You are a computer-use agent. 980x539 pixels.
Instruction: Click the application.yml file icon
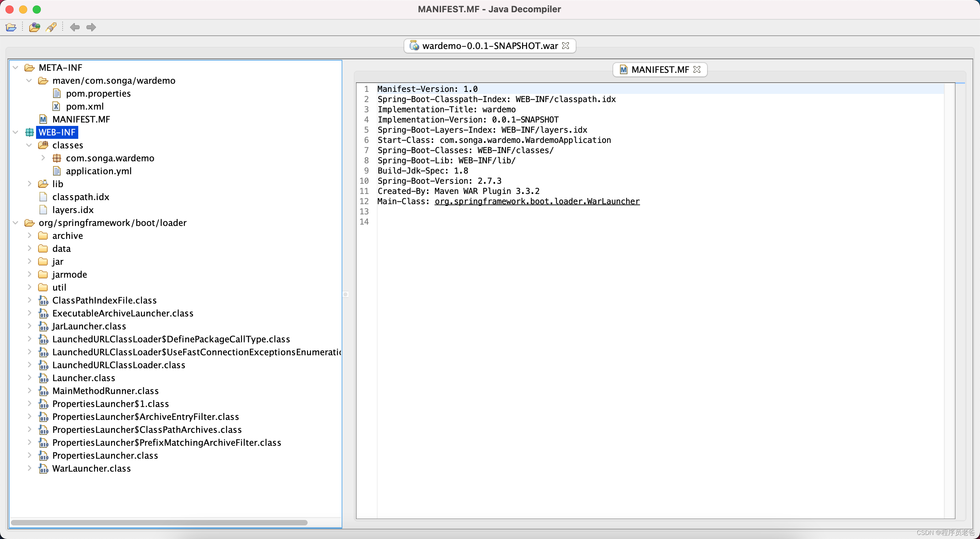pyautogui.click(x=56, y=171)
